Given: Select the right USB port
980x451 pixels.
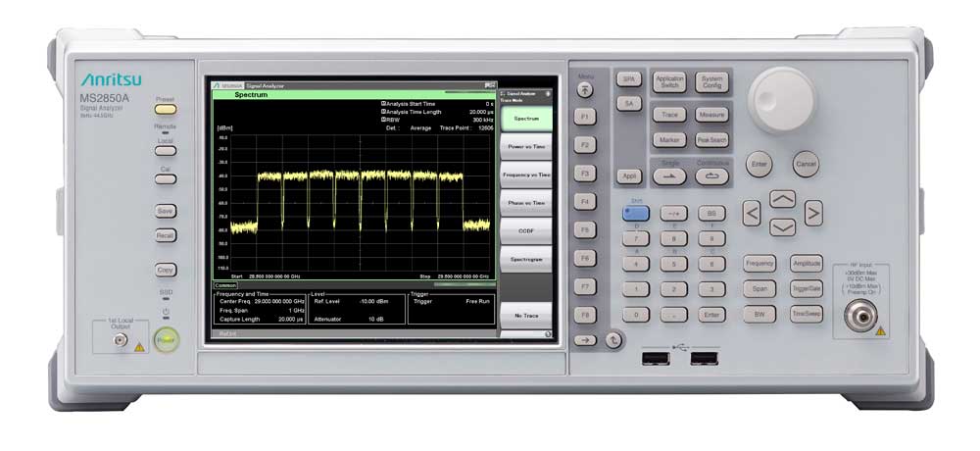Looking at the screenshot, I should click(x=705, y=359).
